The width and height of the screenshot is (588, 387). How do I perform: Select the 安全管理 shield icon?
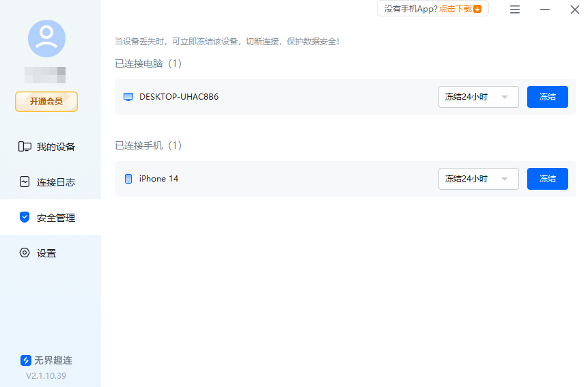tap(25, 218)
